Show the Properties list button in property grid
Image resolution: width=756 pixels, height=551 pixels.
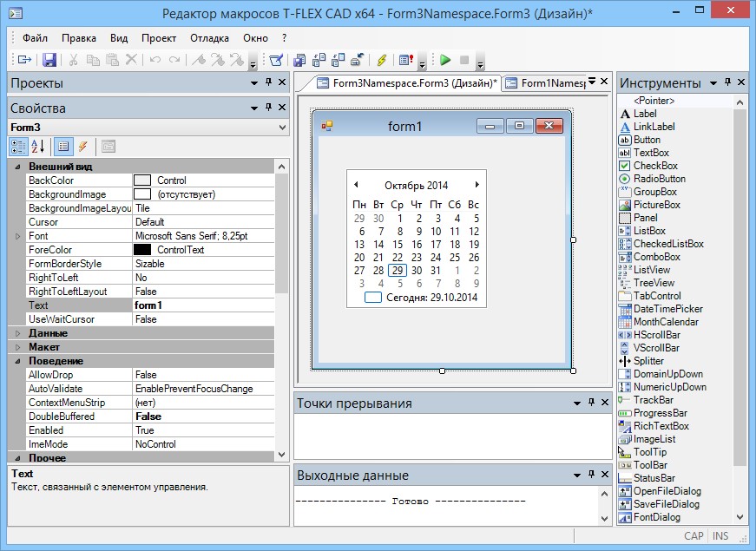click(x=63, y=147)
